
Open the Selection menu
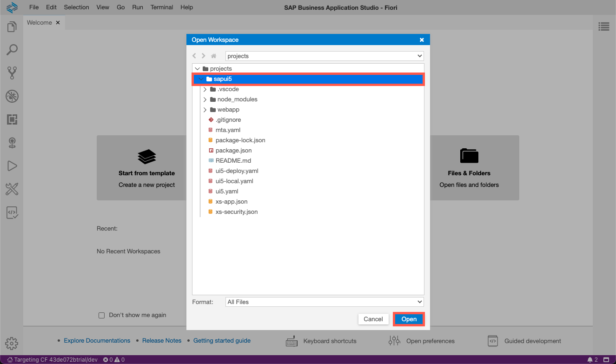click(x=76, y=7)
